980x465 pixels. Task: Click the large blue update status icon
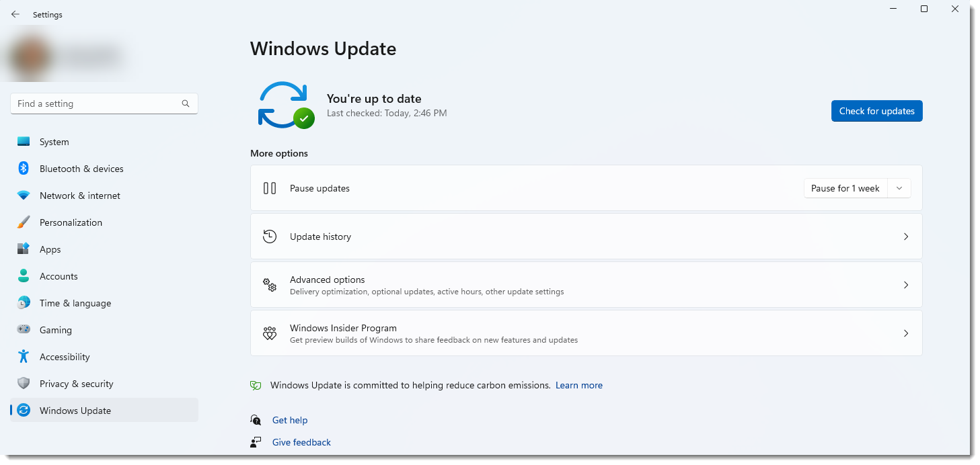286,105
